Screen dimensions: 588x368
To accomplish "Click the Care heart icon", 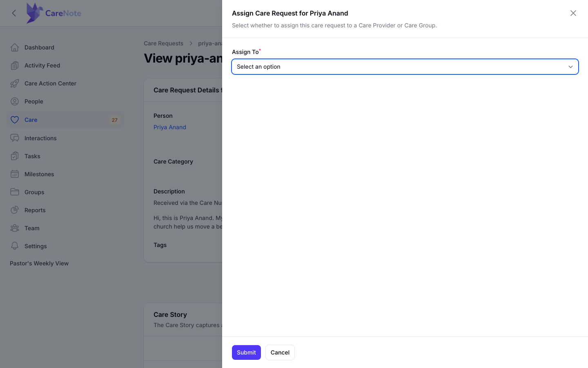I will pos(15,120).
